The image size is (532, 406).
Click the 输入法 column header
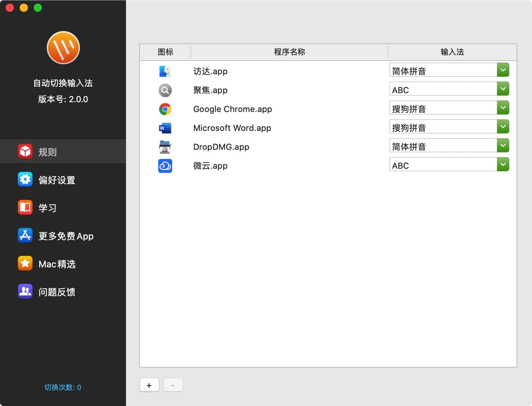[x=452, y=52]
